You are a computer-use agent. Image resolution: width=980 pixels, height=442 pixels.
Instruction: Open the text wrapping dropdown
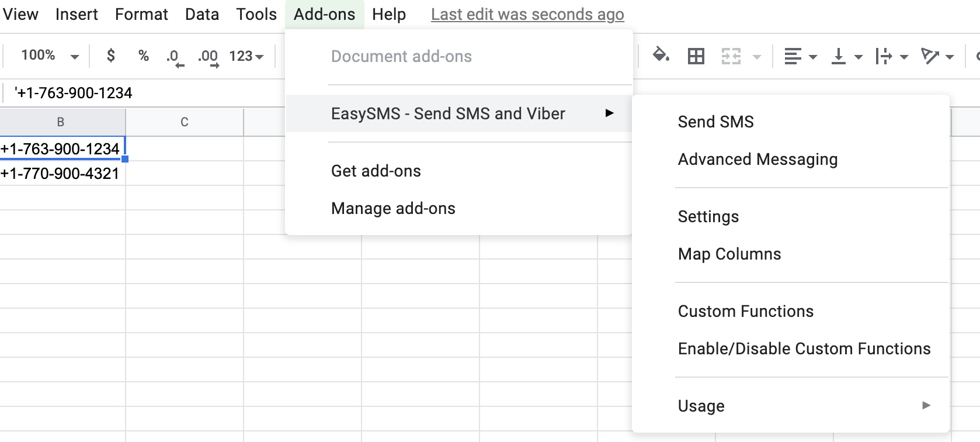(891, 57)
